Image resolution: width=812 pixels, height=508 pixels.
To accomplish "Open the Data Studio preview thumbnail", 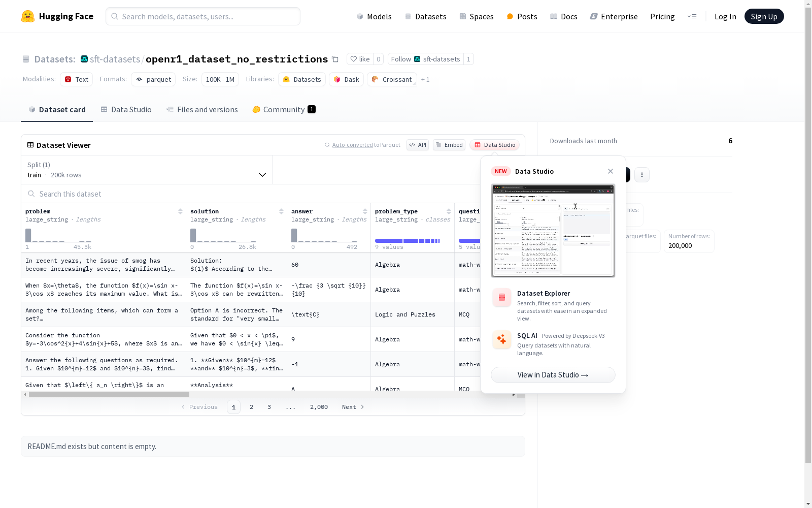I will coord(553,231).
